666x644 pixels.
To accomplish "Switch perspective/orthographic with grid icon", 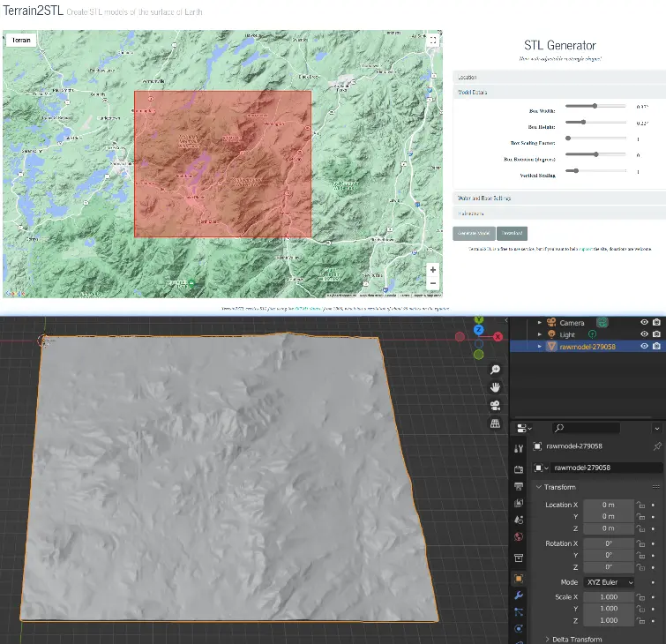I will click(495, 423).
